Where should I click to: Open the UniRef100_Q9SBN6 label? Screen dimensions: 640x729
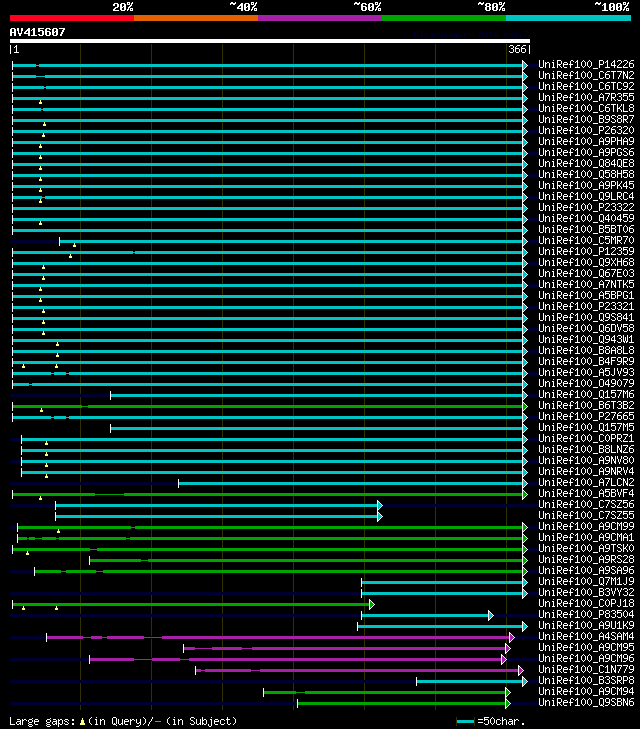point(586,703)
